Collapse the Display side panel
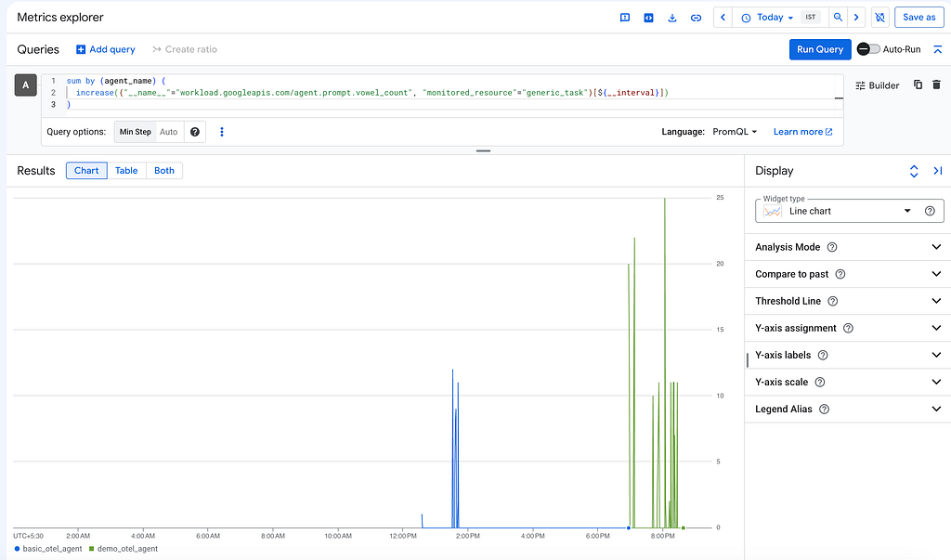Viewport: 951px width, 560px height. click(x=938, y=171)
